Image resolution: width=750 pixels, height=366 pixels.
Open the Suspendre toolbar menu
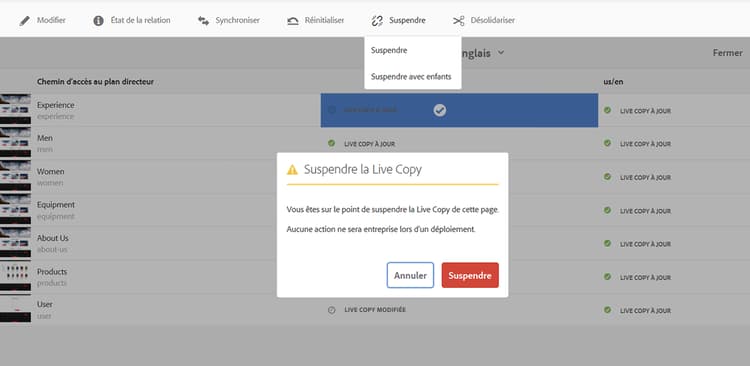tap(398, 21)
